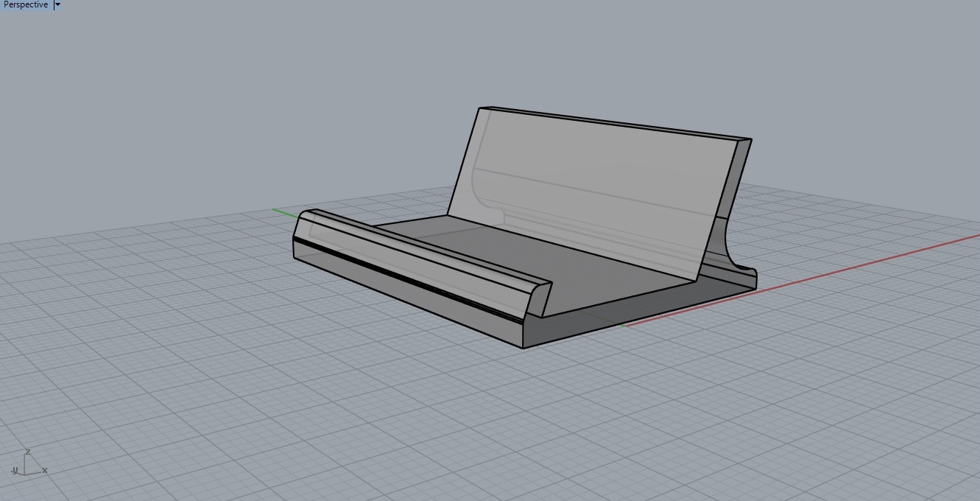
Task: Click the Perspective viewport title
Action: tap(26, 4)
